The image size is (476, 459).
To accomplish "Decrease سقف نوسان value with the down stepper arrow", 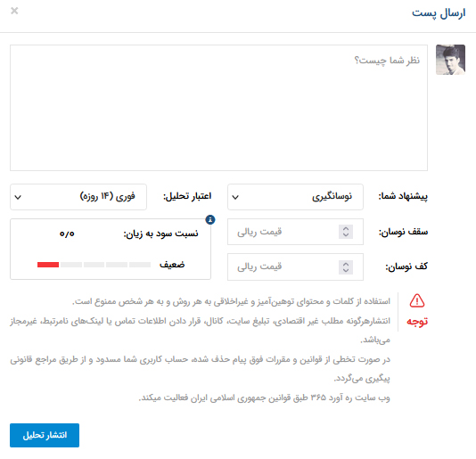I will (x=346, y=235).
